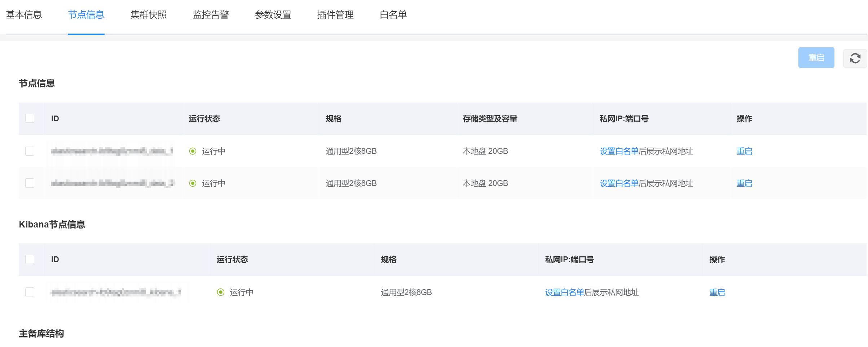Toggle select-all checkbox in Kibana table header
Screen dimensions: 868x347
[x=30, y=259]
